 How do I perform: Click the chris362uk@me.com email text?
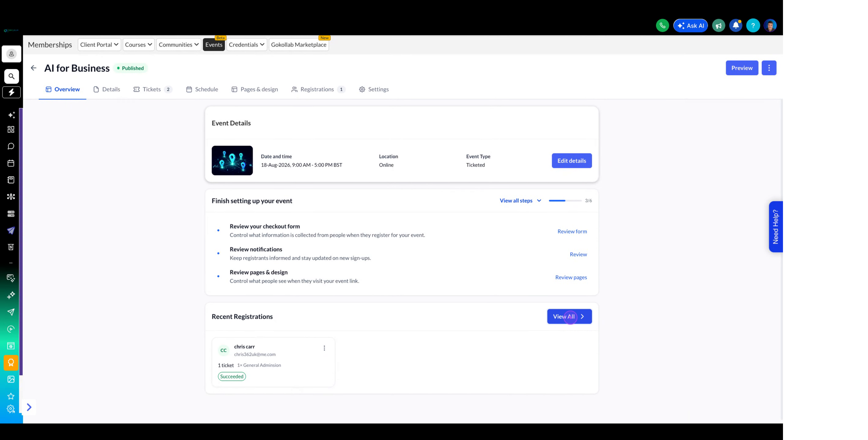point(255,354)
